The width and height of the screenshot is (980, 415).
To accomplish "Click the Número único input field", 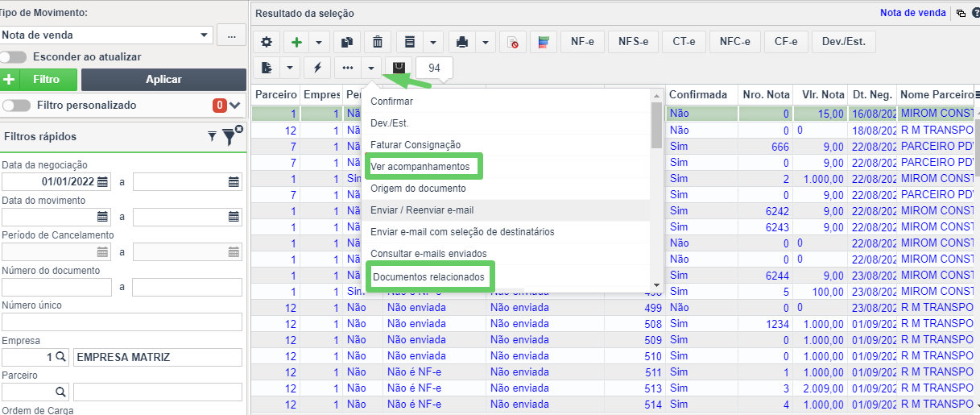I will click(x=122, y=322).
